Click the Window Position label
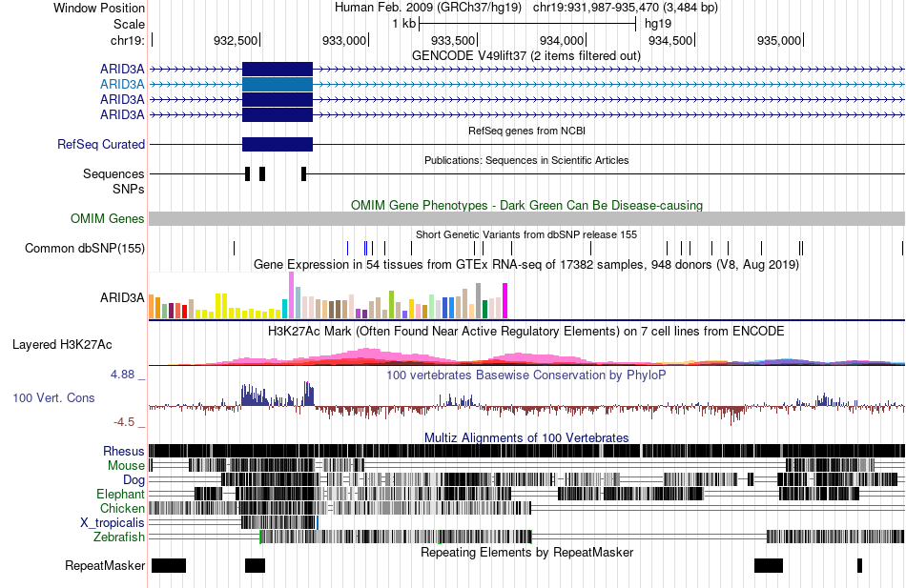The image size is (906, 588). point(99,8)
